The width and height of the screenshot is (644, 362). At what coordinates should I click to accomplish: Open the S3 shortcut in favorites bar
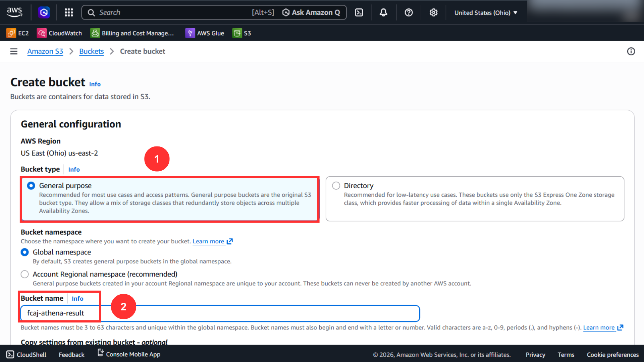click(242, 33)
